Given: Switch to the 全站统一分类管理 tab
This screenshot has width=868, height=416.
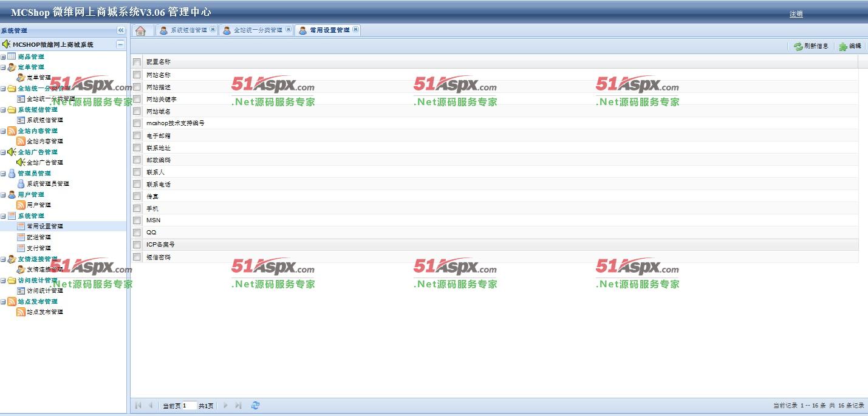Looking at the screenshot, I should coord(256,30).
